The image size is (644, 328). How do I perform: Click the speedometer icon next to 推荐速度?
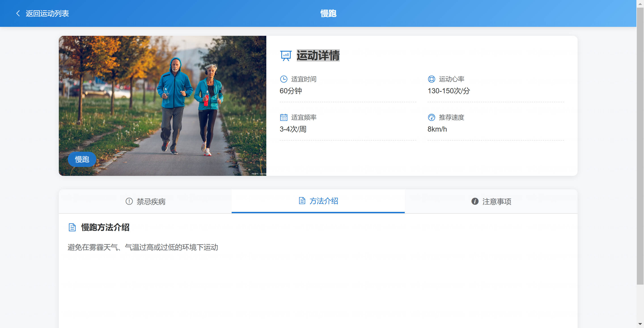point(431,117)
